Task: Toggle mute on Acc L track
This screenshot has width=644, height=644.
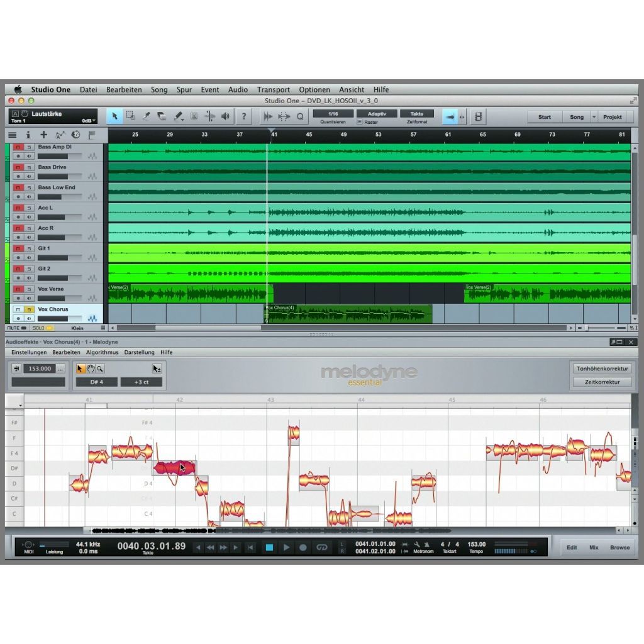Action: click(x=18, y=208)
